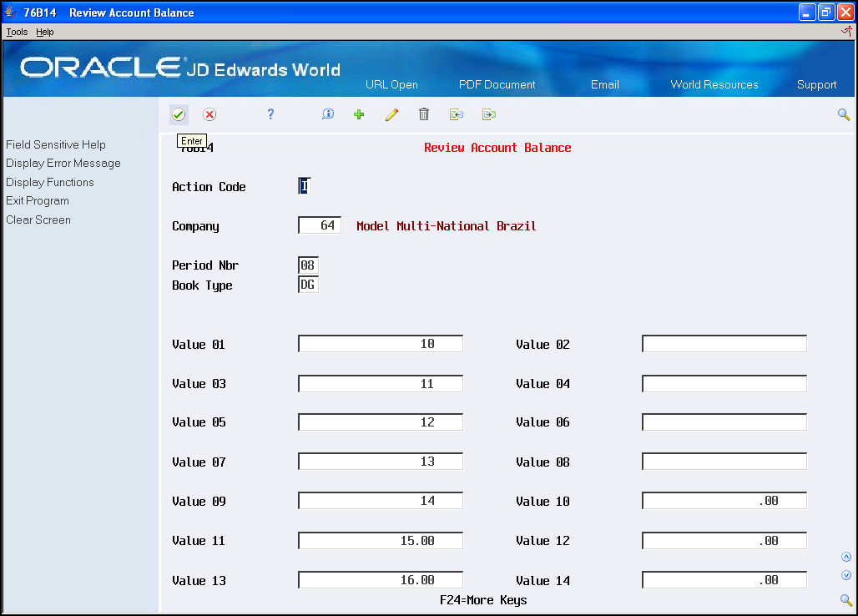Click the Value 13 field showing 16.00

[x=381, y=580]
